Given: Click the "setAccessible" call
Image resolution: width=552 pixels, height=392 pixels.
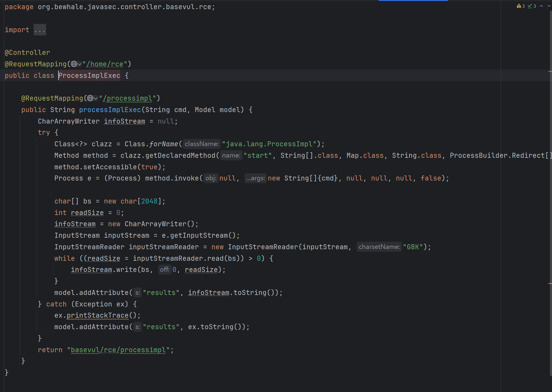Looking at the screenshot, I should pos(110,167).
